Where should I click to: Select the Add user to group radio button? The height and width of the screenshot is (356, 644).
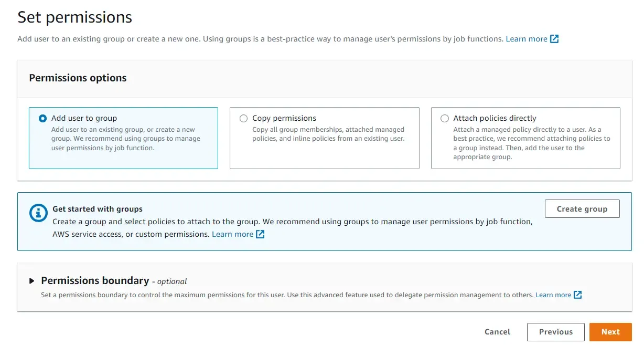(x=42, y=118)
